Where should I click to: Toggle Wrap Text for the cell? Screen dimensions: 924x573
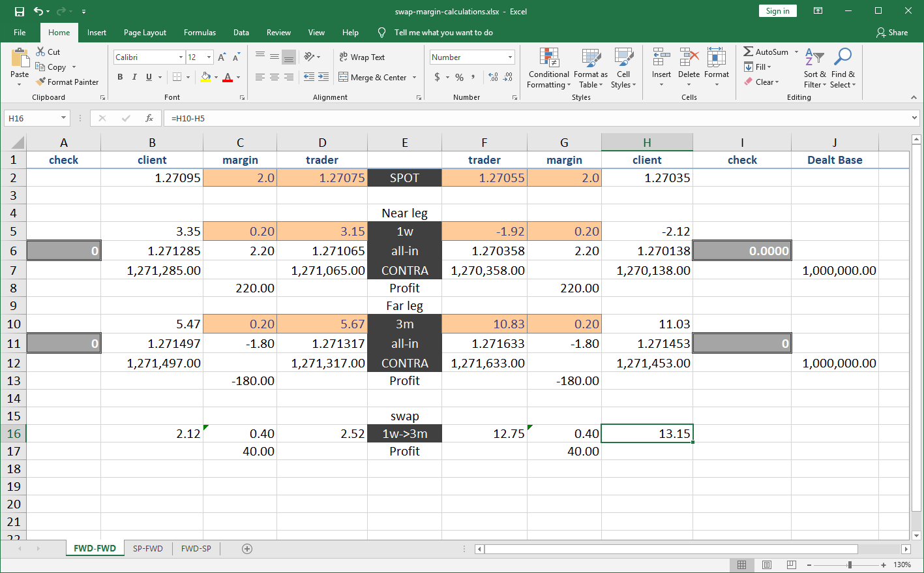click(x=362, y=57)
